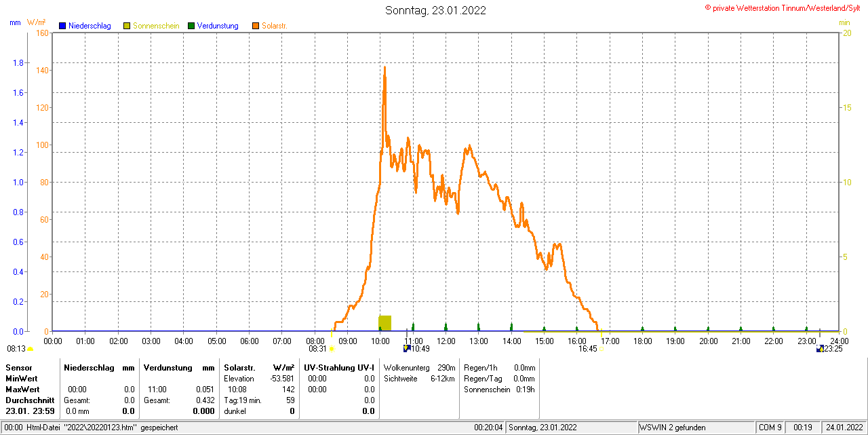Click the sunrise sun icon at 08:31
The height and width of the screenshot is (435, 868).
[x=332, y=349]
